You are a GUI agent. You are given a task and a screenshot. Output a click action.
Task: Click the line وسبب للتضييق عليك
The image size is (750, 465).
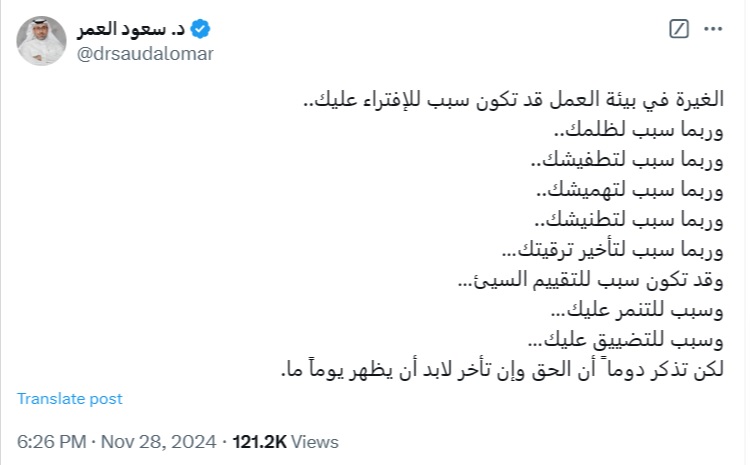[x=626, y=340]
